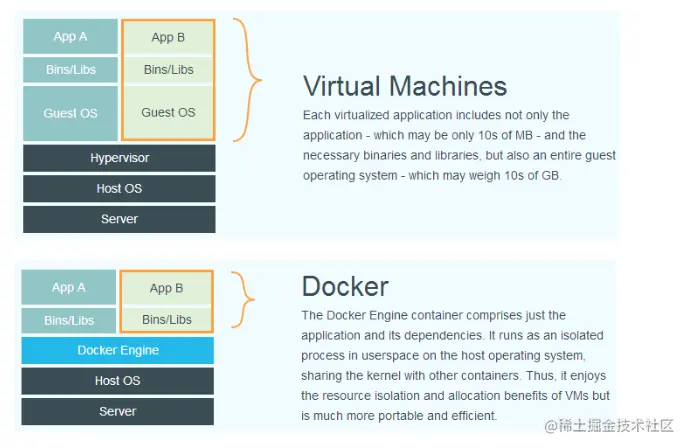This screenshot has width=688, height=448.
Task: Click the teal Guest OS block
Action: (x=70, y=113)
